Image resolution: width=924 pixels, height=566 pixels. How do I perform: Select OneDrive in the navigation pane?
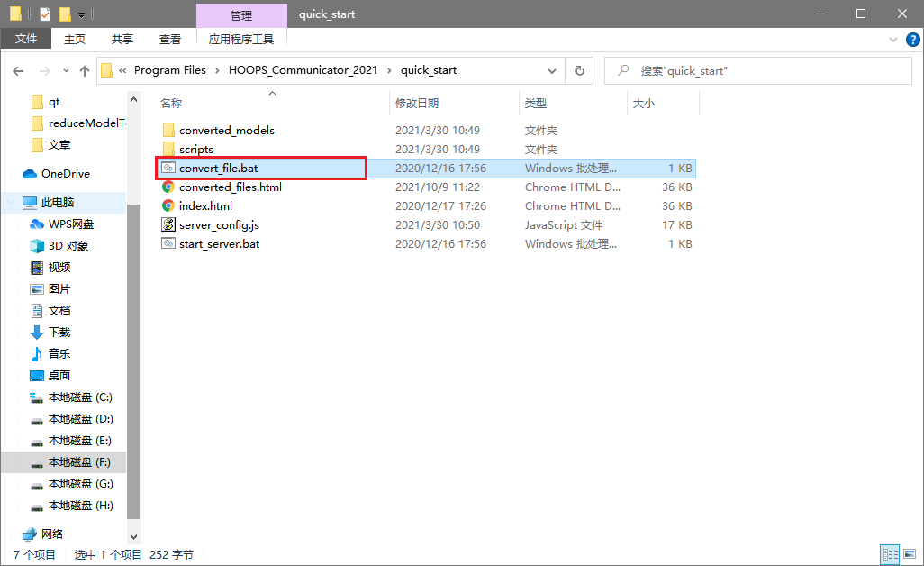point(66,173)
